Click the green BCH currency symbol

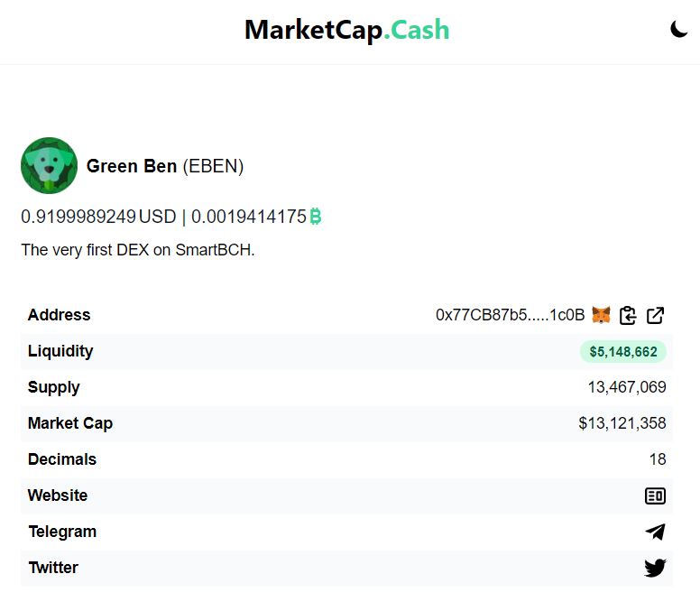click(315, 217)
